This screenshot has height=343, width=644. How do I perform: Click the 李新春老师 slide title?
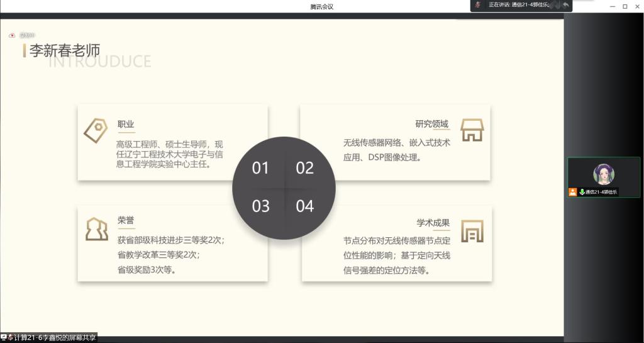coord(65,51)
